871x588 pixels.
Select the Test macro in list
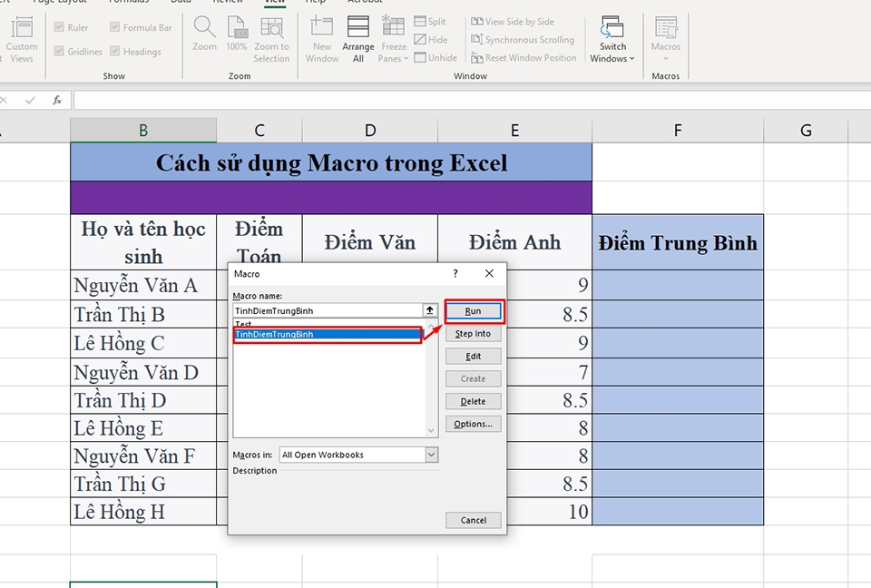(328, 323)
